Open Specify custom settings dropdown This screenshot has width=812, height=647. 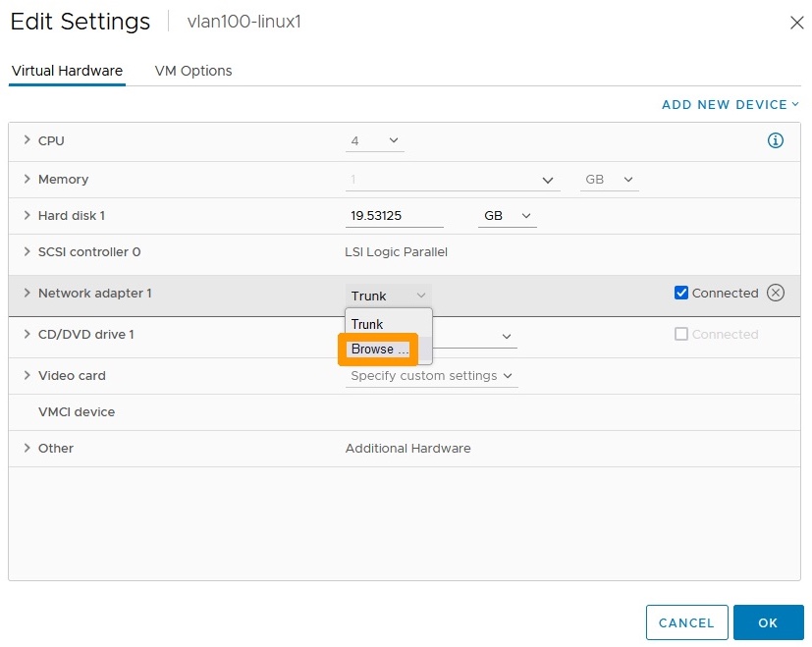431,376
